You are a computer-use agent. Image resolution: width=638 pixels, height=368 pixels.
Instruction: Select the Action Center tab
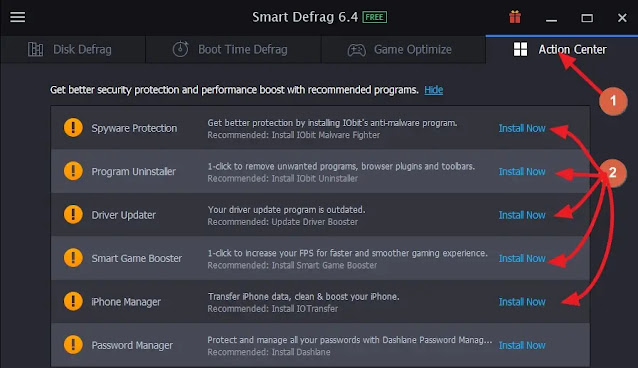[x=562, y=49]
